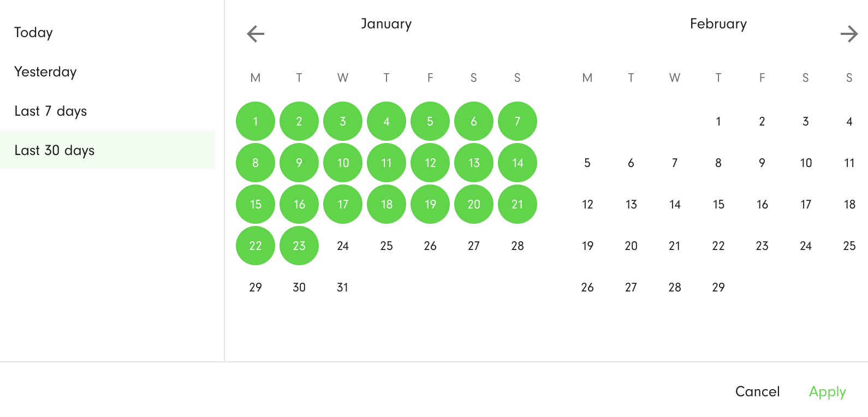Click February 1 date
The width and height of the screenshot is (868, 417).
point(718,121)
